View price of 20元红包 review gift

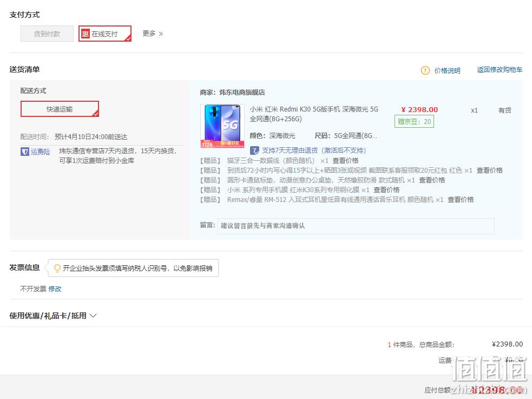[x=490, y=171]
